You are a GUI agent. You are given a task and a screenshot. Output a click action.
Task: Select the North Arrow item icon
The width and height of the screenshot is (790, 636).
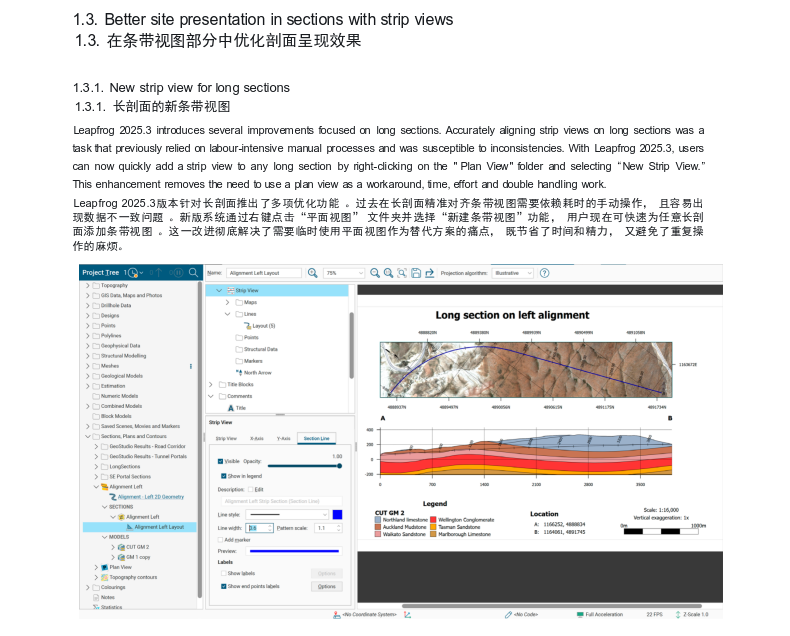point(237,372)
